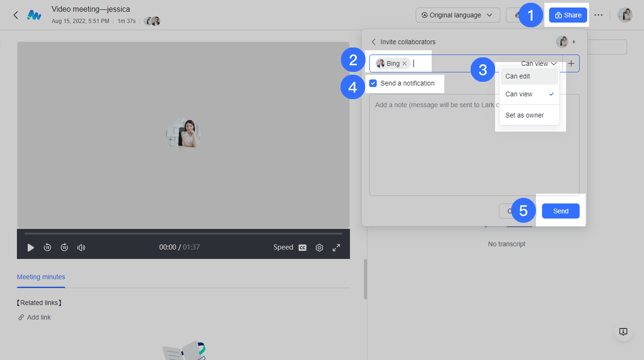The height and width of the screenshot is (360, 644).
Task: Open the Original language dropdown
Action: click(457, 15)
